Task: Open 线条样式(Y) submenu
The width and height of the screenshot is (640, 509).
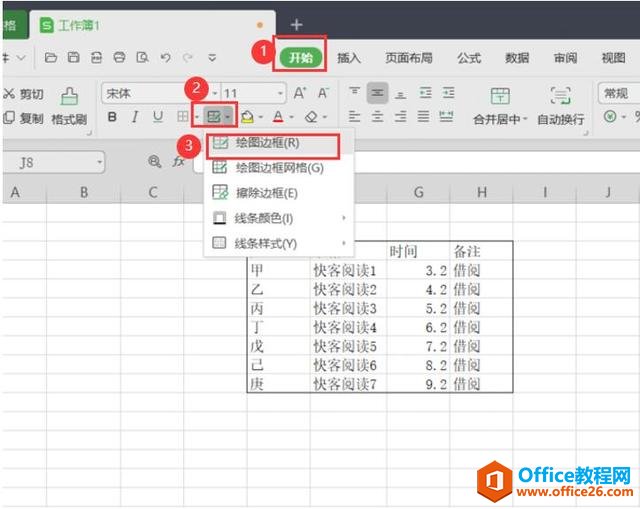Action: point(279,244)
